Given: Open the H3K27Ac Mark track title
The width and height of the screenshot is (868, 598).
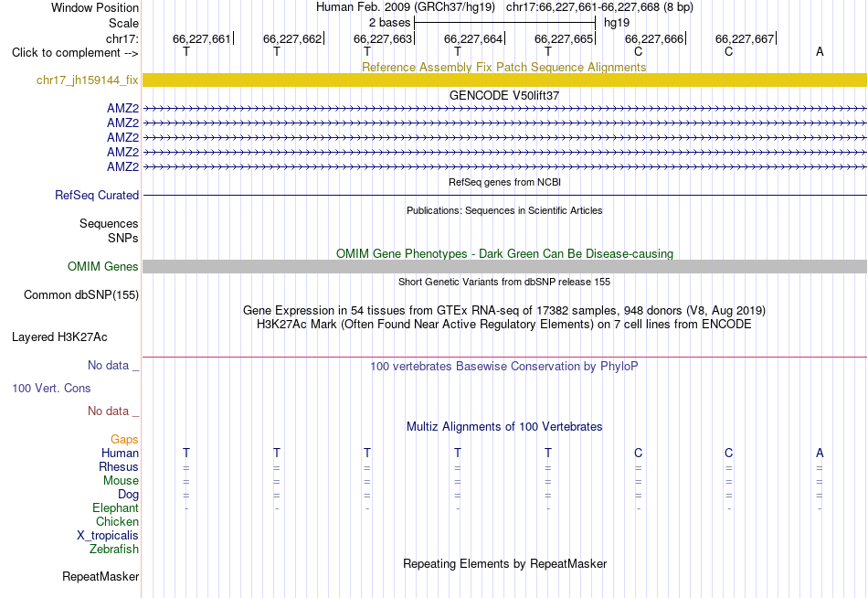Looking at the screenshot, I should pos(504,325).
